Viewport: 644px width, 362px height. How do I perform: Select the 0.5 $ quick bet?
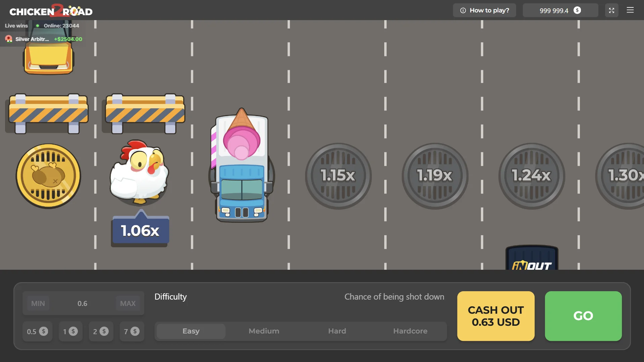point(37,331)
